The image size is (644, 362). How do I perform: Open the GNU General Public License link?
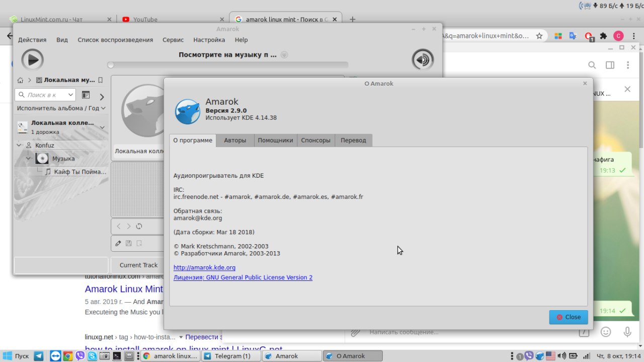pos(243,277)
